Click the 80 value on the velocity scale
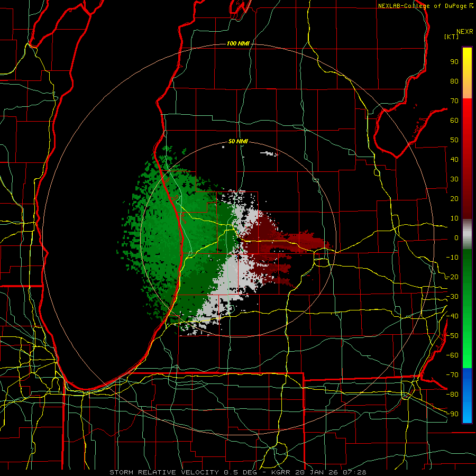 [x=454, y=81]
